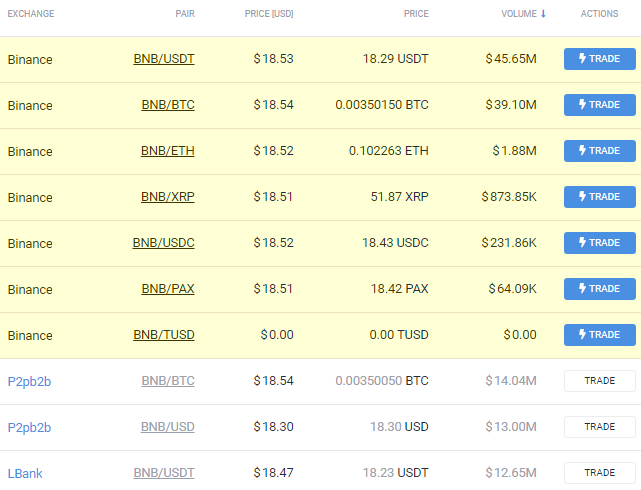Select the 0.00 TUSD price

click(399, 335)
